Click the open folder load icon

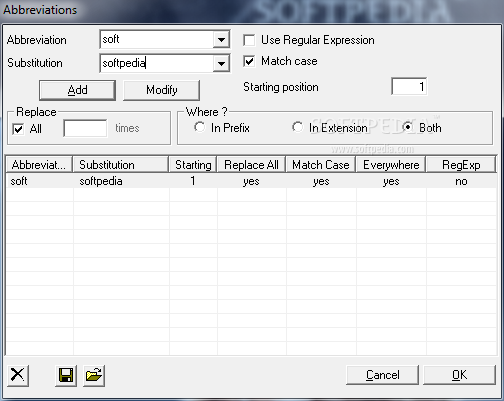coord(94,375)
